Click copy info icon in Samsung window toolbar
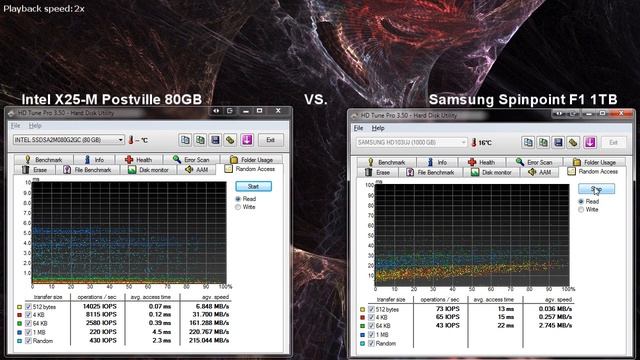Screen dimensions: 640x360 [528, 142]
